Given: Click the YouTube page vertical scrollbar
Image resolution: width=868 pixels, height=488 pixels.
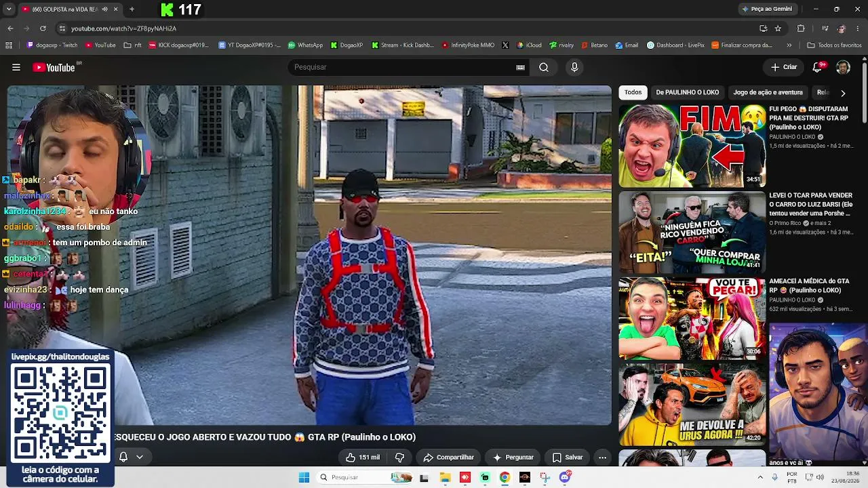Looking at the screenshot, I should click(864, 91).
